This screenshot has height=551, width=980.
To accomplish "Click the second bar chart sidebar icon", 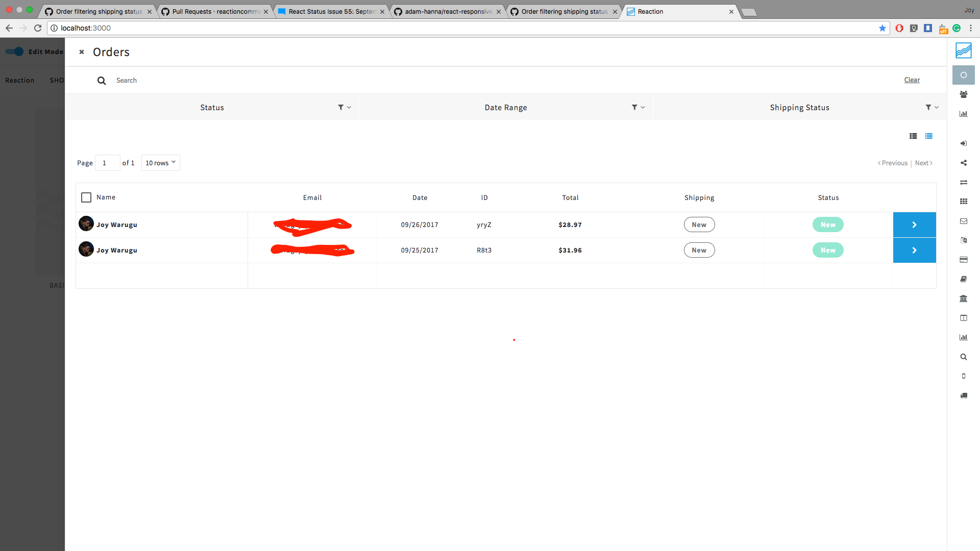I will pyautogui.click(x=963, y=337).
